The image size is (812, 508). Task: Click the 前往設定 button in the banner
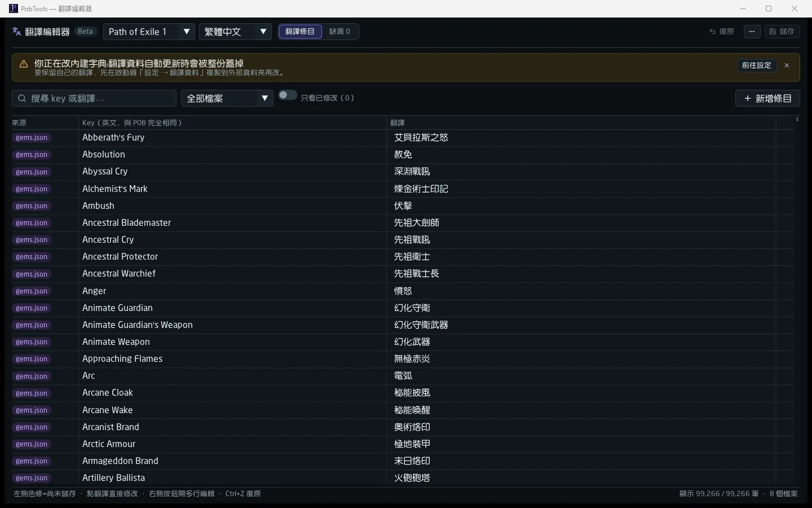coord(756,65)
